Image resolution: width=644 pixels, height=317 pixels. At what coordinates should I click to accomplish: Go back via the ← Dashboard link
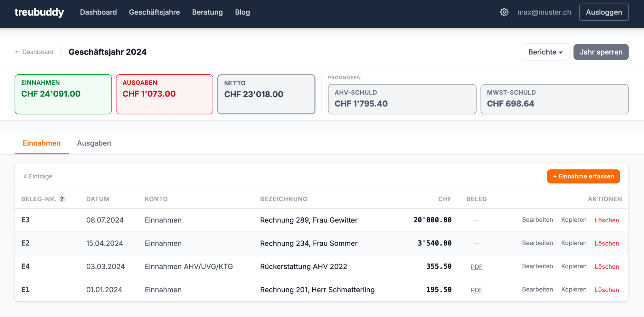34,52
